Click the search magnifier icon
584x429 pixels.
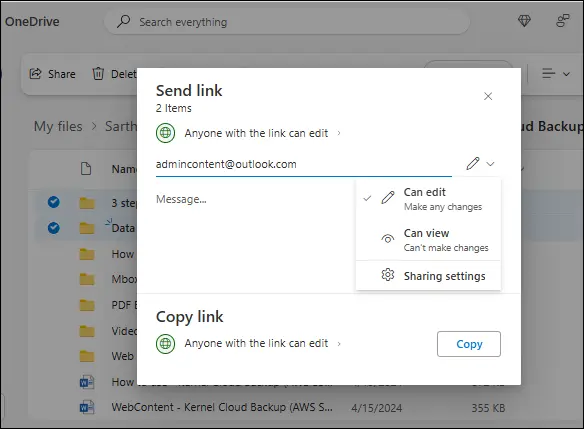(x=123, y=22)
